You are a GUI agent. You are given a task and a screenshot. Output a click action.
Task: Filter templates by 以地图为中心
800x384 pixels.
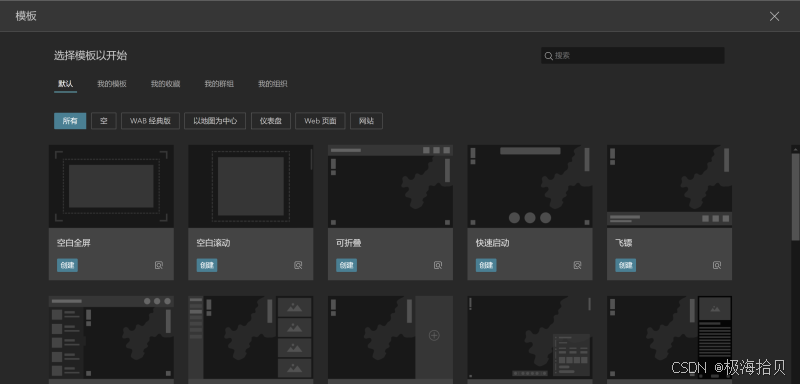click(x=215, y=121)
